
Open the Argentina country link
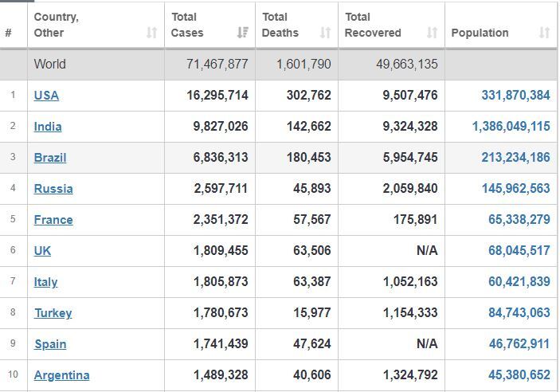point(62,375)
